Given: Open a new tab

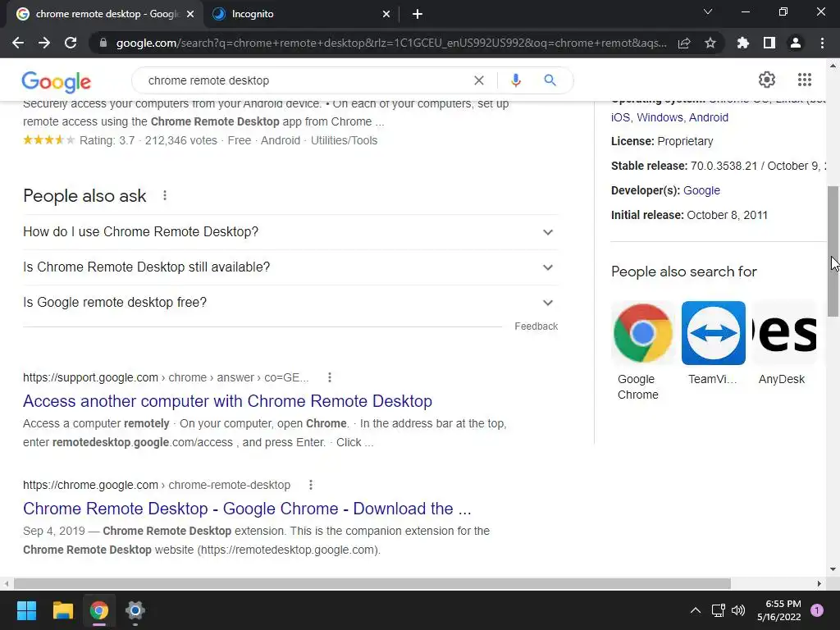Looking at the screenshot, I should tap(418, 14).
